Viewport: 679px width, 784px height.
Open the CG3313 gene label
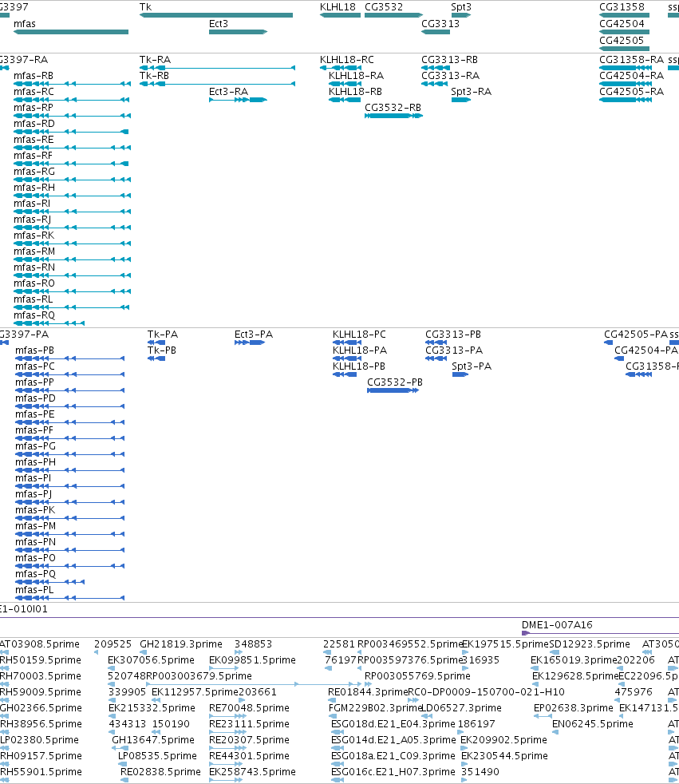(440, 23)
